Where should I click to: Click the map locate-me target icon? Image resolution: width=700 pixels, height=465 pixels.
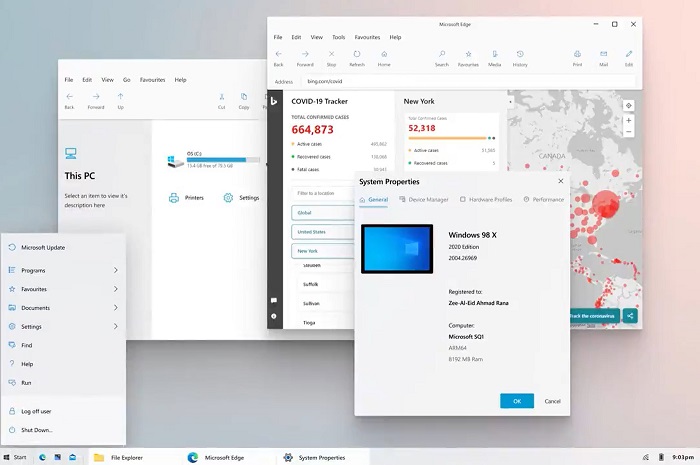click(x=627, y=104)
